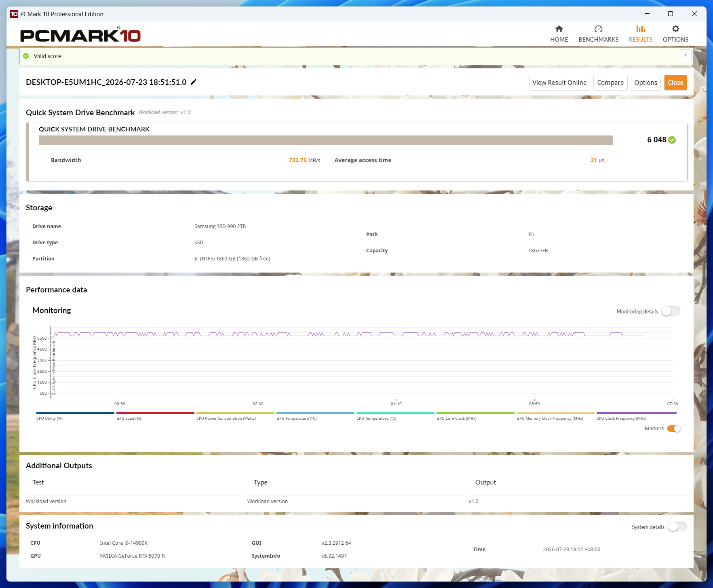Click the partition value E: (NTFS) 1863 GB
Screen dimensions: 713x588
point(232,259)
